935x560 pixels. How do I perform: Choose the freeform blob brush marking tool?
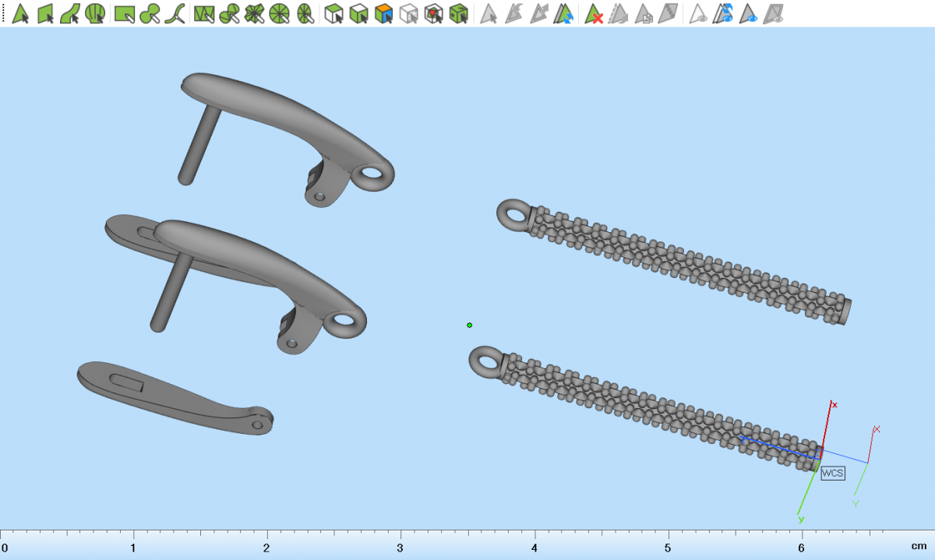pyautogui.click(x=150, y=13)
